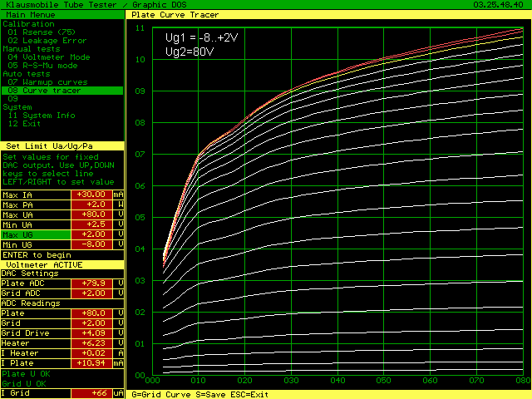Click the Min UA value field

pyautogui.click(x=91, y=224)
